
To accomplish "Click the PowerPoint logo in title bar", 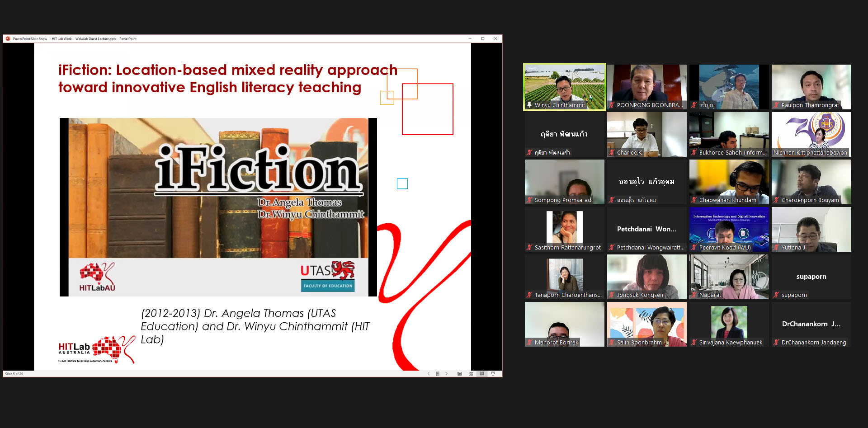I will [x=8, y=39].
